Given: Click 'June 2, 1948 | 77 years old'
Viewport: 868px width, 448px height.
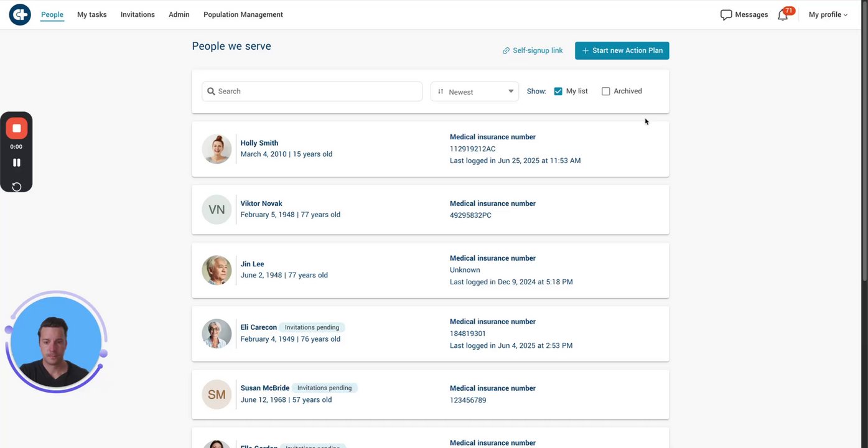Looking at the screenshot, I should (x=284, y=275).
